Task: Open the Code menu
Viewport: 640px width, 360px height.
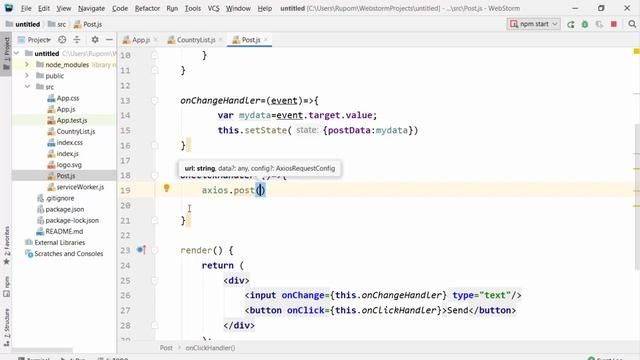Action: coord(120,8)
